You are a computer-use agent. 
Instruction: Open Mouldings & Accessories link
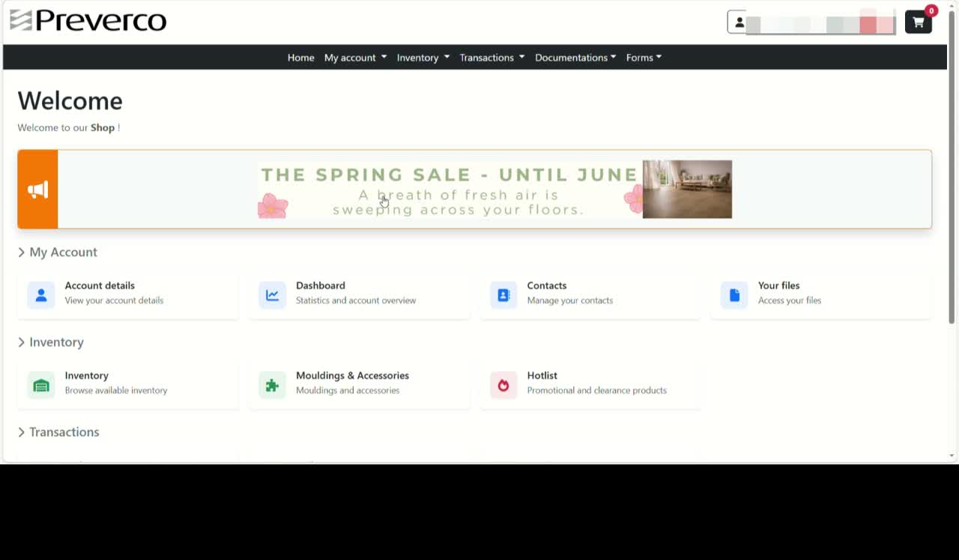(x=352, y=375)
